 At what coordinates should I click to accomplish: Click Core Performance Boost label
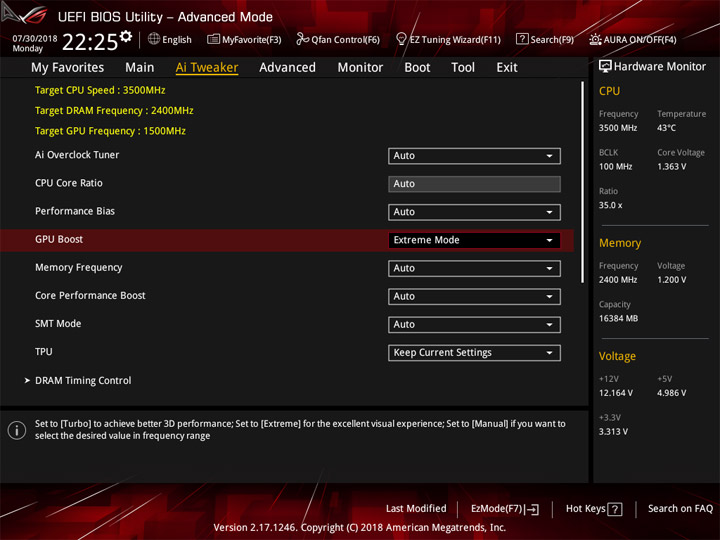click(90, 296)
